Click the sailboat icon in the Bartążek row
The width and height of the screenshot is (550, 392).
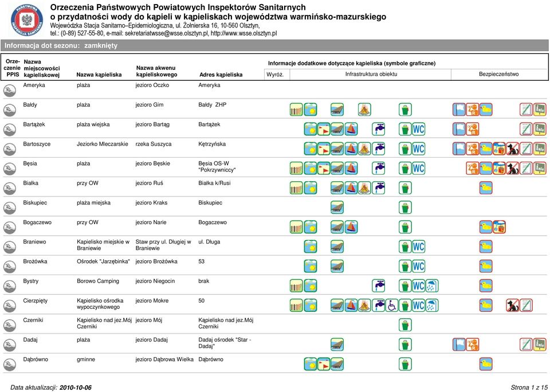[x=351, y=129]
